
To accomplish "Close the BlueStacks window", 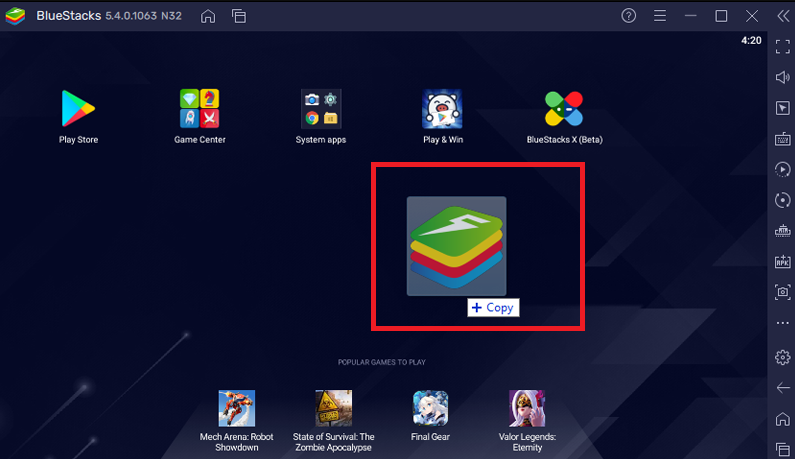I will (752, 16).
